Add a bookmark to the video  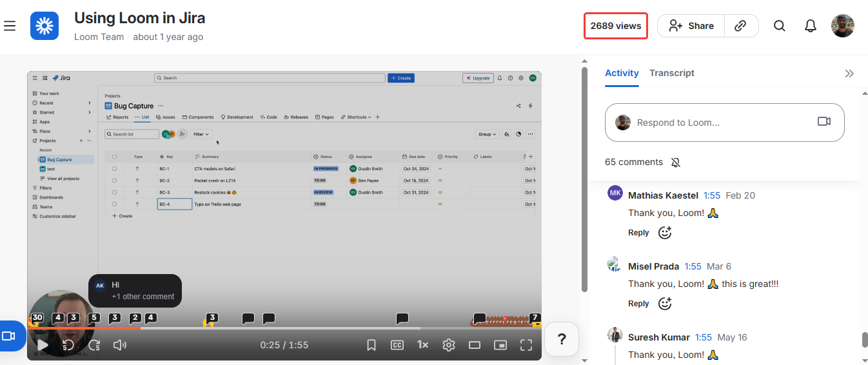[371, 345]
